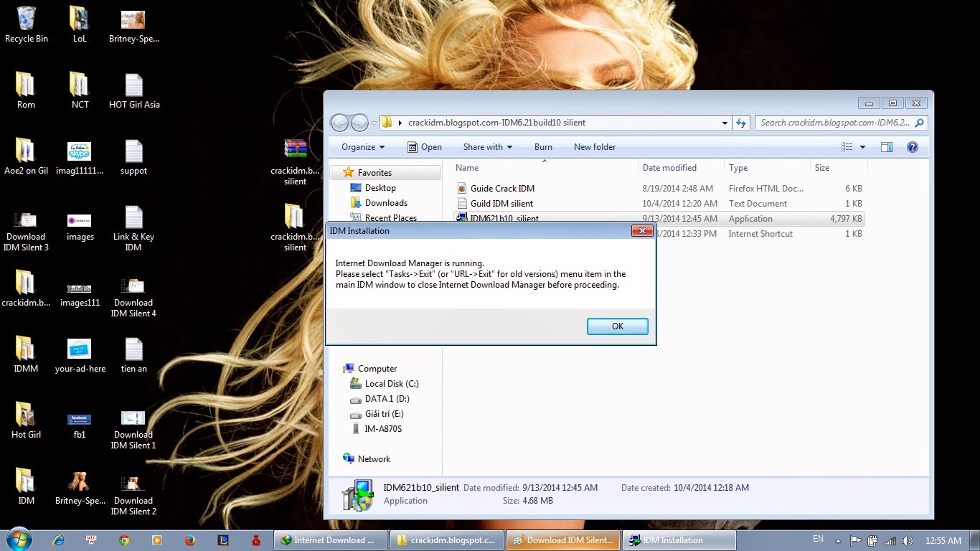Select the NCT folder on the desktop
Viewport: 980px width, 551px height.
[80, 91]
